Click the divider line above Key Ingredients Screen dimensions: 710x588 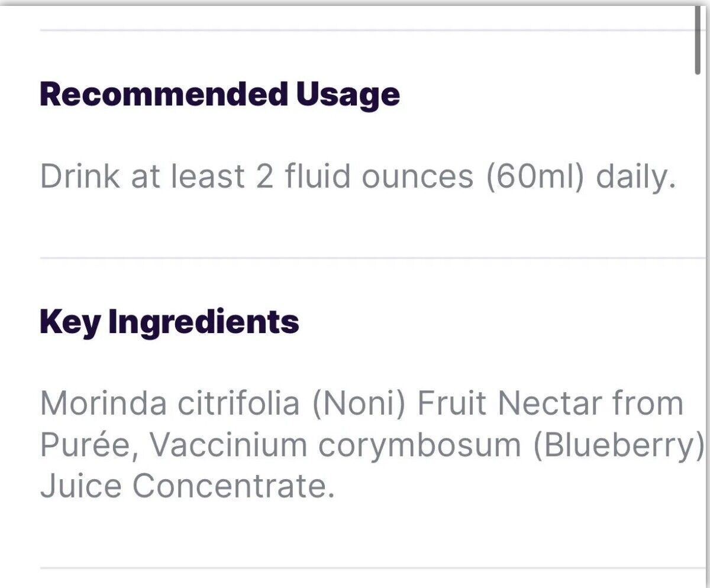(x=373, y=258)
